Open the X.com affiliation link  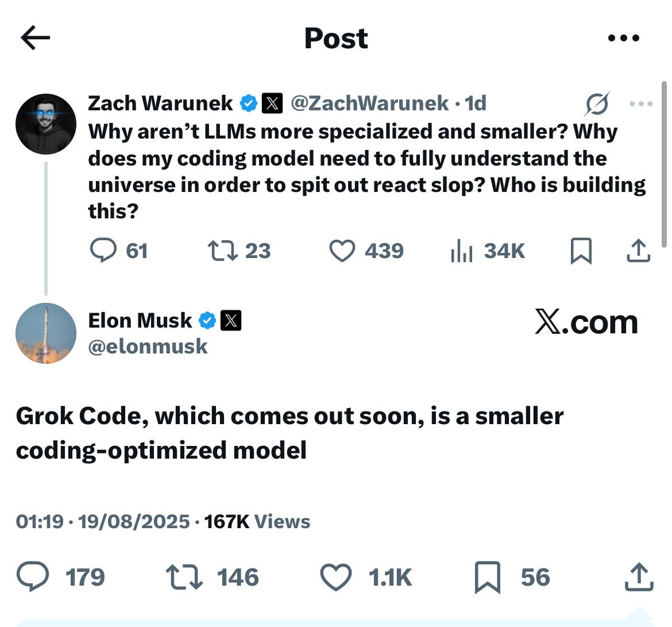[586, 322]
